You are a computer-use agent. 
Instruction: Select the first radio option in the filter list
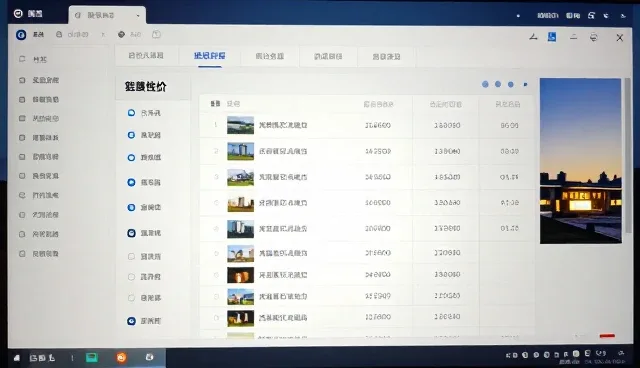click(131, 113)
